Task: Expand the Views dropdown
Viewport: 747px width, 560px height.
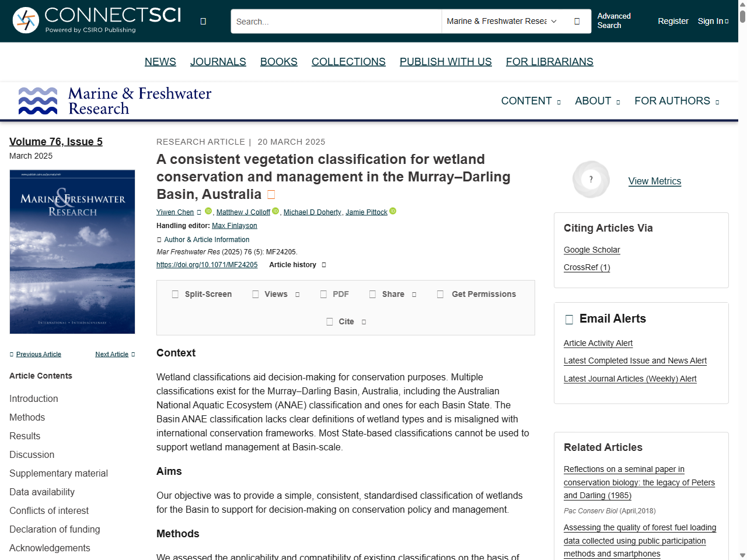Action: pyautogui.click(x=275, y=294)
